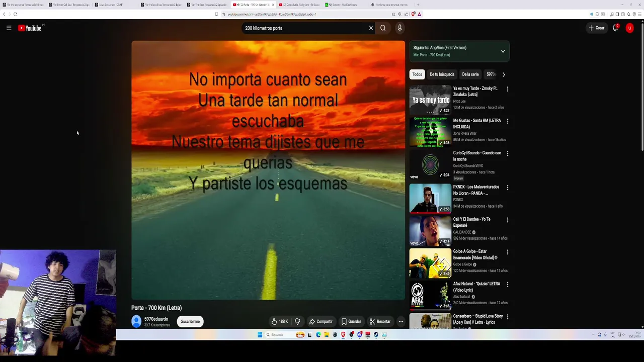Screen dimensions: 644x362
Task: Open the YouTube hamburger guide menu
Action: (9, 28)
